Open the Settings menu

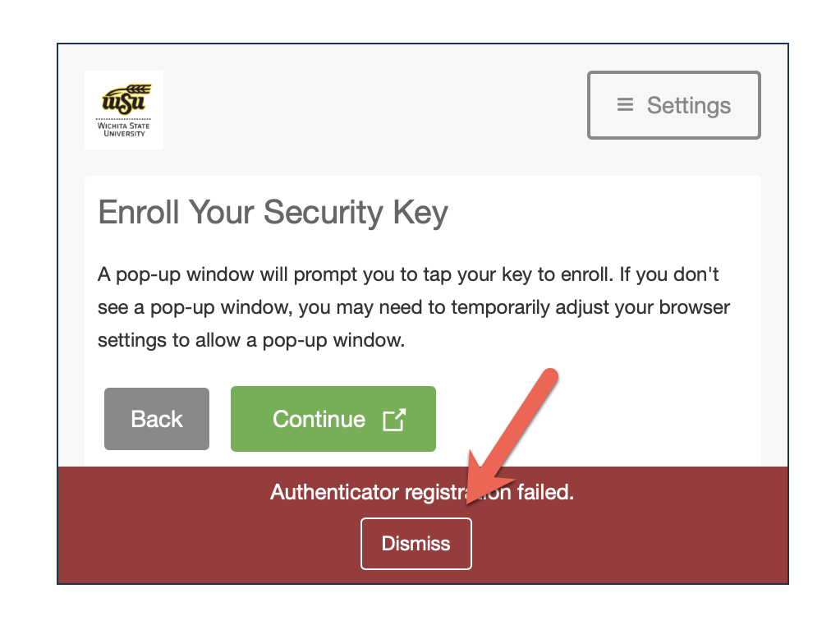(x=673, y=105)
